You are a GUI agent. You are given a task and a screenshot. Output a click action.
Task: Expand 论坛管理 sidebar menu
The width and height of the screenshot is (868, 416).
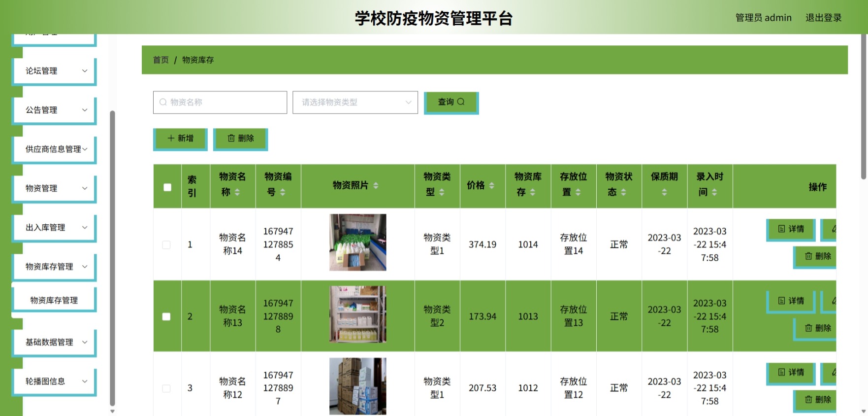(54, 71)
